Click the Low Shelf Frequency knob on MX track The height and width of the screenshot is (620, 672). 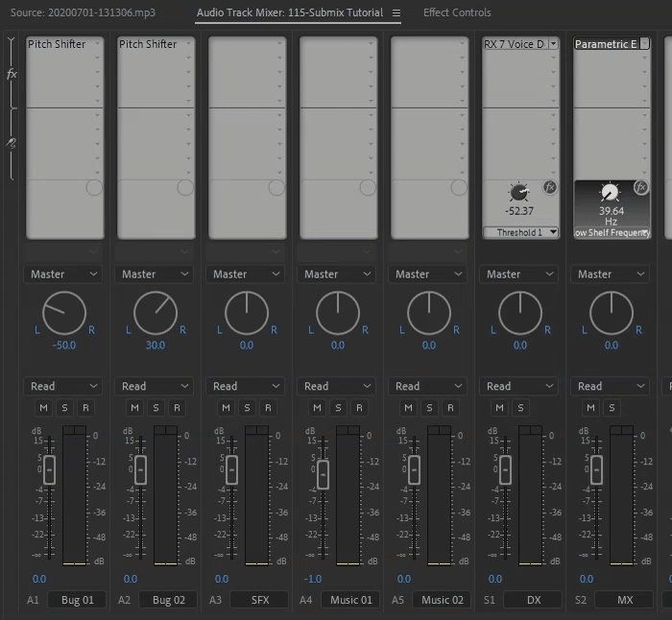[x=610, y=193]
